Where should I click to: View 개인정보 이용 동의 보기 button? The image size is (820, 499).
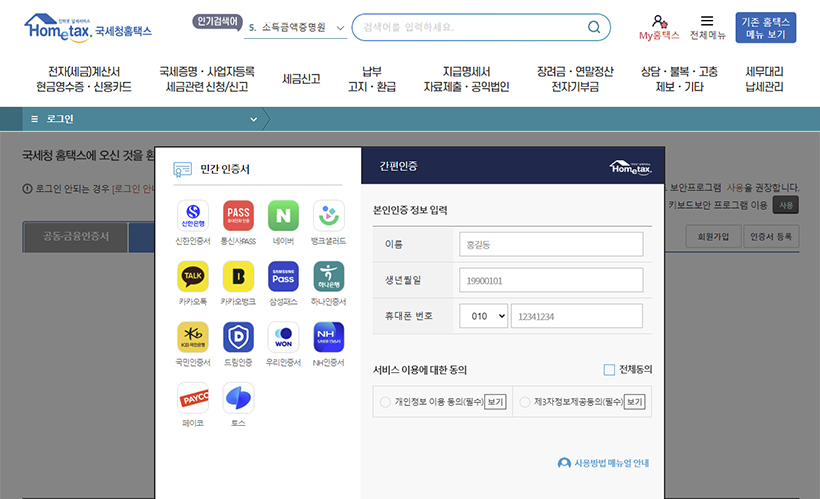click(495, 402)
